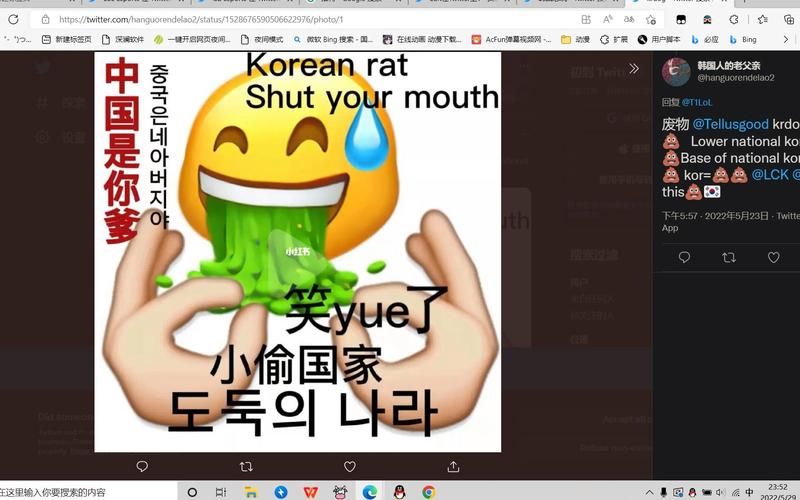800x500 pixels.
Task: Like the tweet using heart below photo
Action: (x=350, y=467)
